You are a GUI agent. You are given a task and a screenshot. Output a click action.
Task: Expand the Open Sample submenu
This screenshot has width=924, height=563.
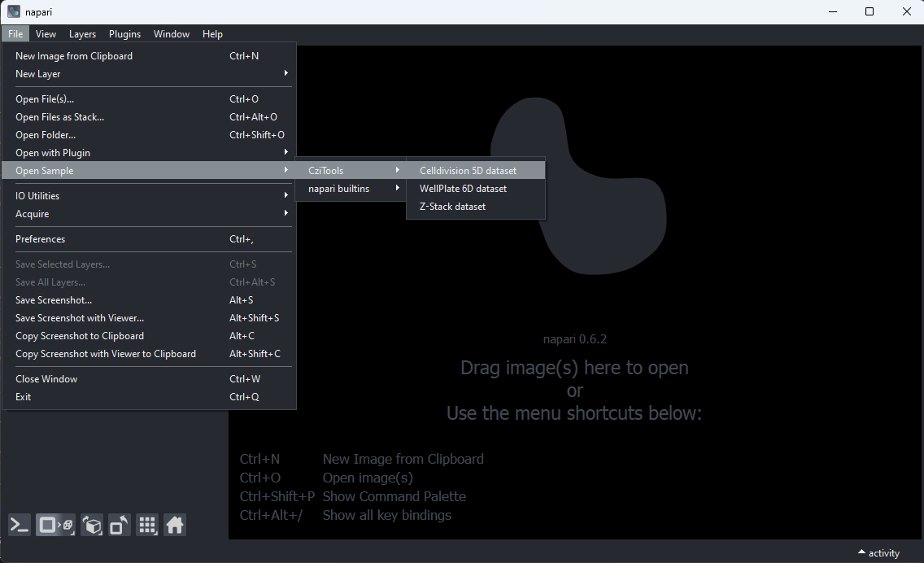click(149, 170)
